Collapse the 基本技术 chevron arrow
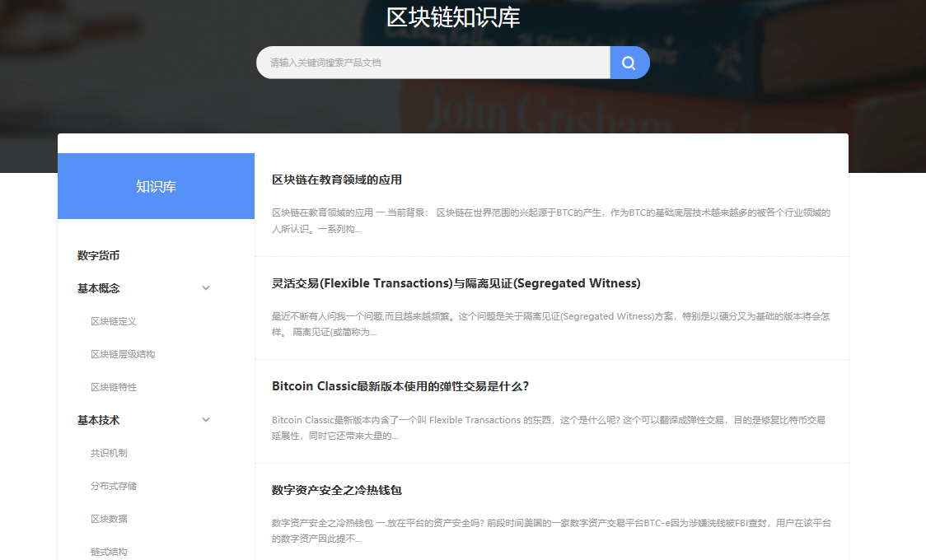This screenshot has height=560, width=926. coord(206,420)
